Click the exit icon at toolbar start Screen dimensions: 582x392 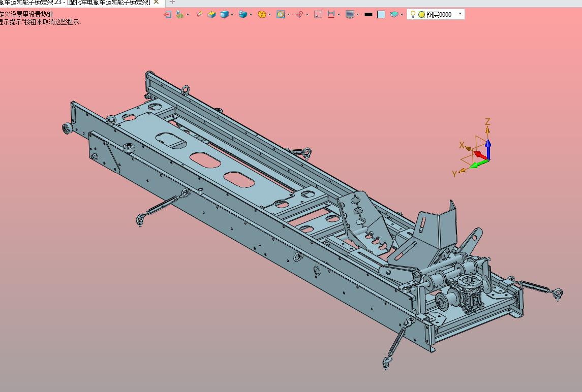167,14
